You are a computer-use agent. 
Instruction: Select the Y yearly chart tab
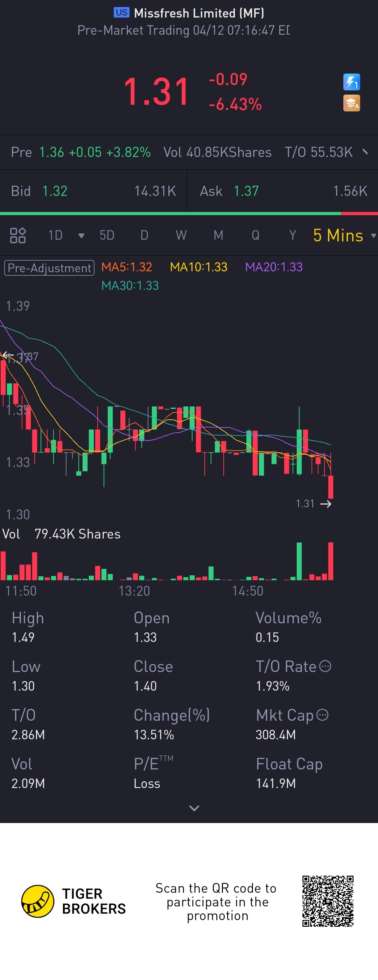[293, 235]
